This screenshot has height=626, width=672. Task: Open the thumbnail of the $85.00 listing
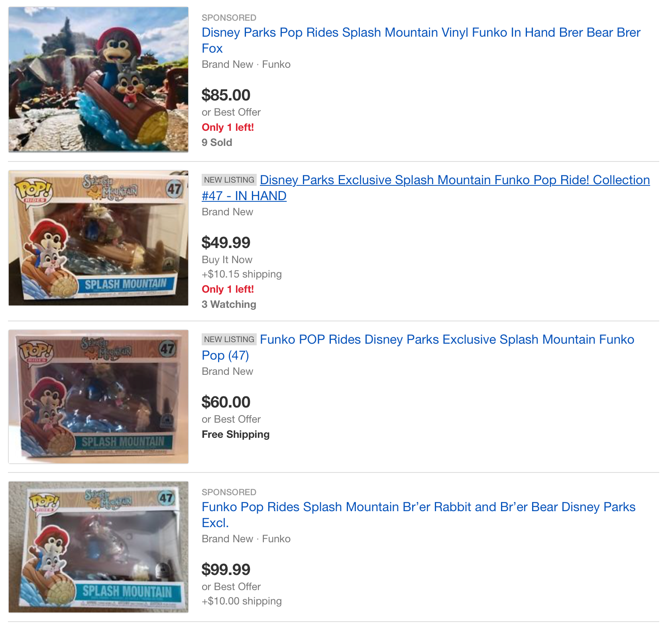point(98,79)
